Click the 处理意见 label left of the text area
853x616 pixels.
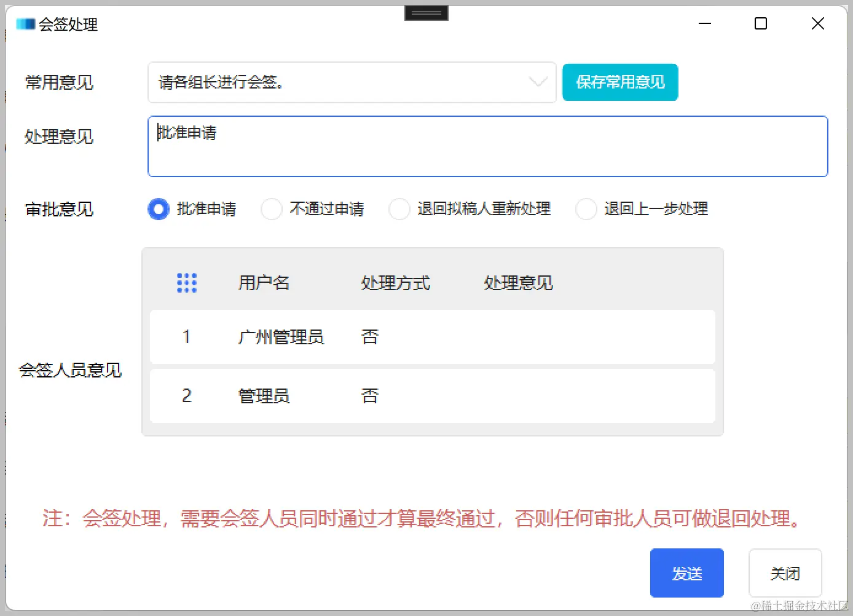pos(59,136)
